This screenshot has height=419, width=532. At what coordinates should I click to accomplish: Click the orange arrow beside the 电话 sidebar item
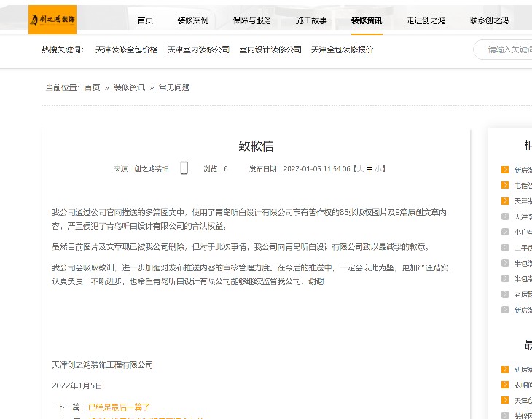tap(505, 185)
